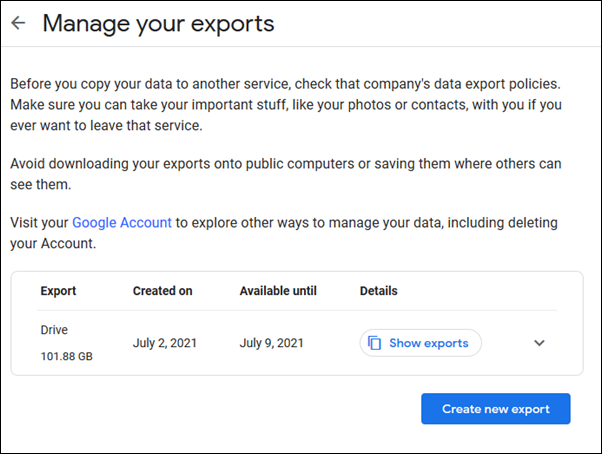The image size is (602, 454).
Task: Start a new export with Create new export
Action: [x=496, y=409]
